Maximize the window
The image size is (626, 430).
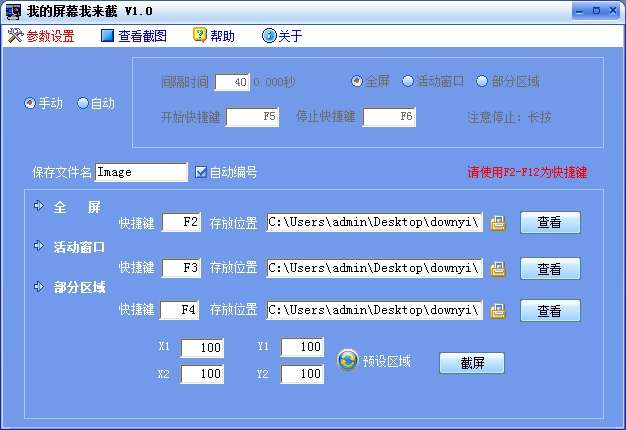596,11
